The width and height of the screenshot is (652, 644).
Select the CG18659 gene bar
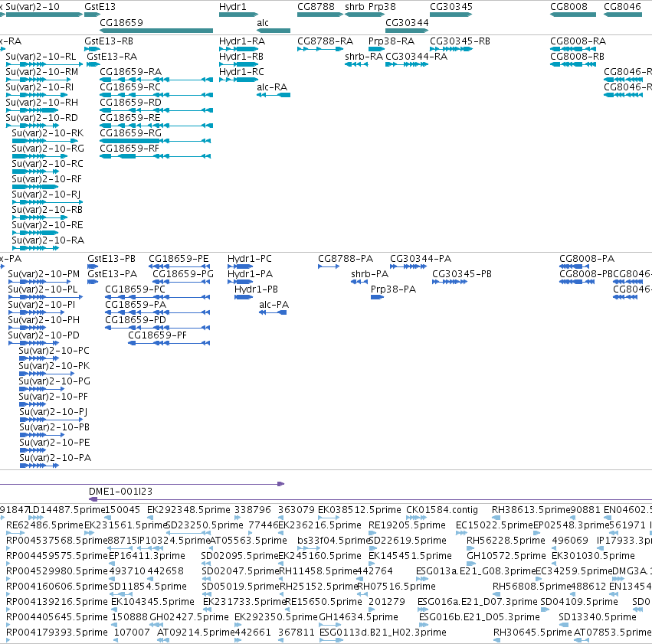click(156, 31)
